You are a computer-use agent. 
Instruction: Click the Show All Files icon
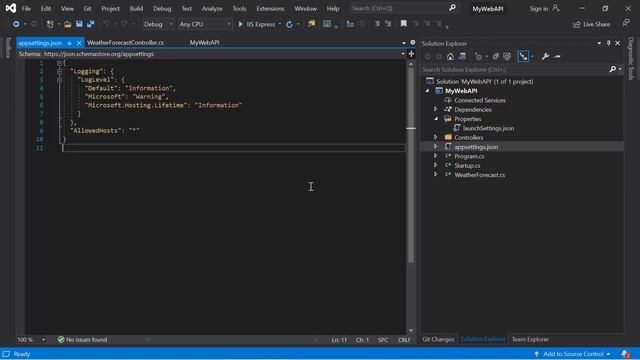507,56
